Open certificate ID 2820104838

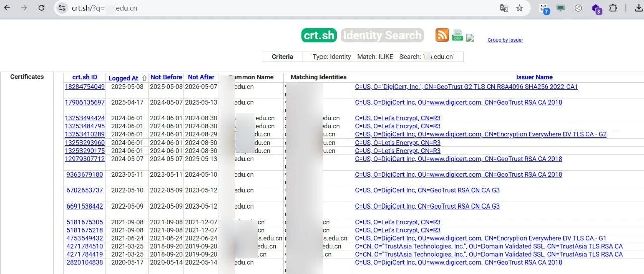(x=85, y=262)
